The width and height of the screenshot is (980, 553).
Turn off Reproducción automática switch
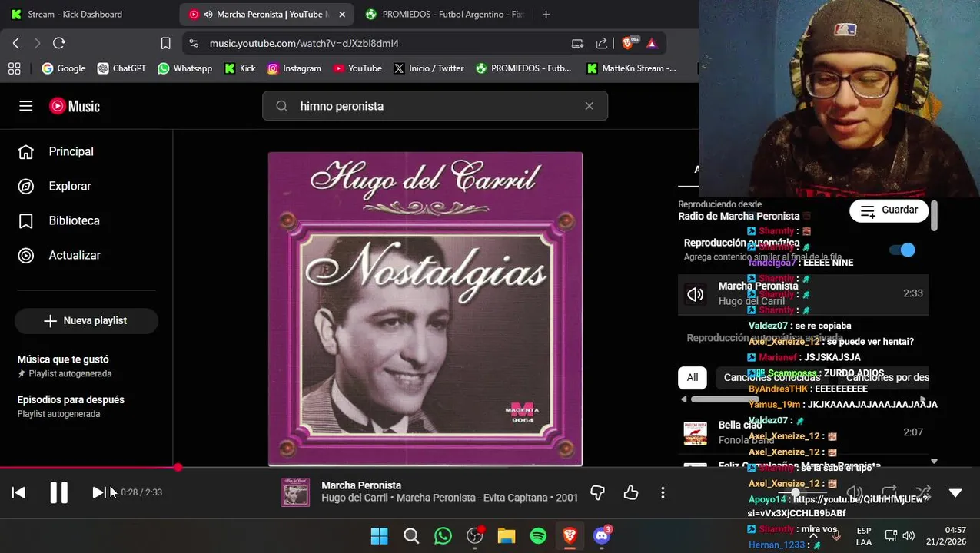click(x=902, y=250)
